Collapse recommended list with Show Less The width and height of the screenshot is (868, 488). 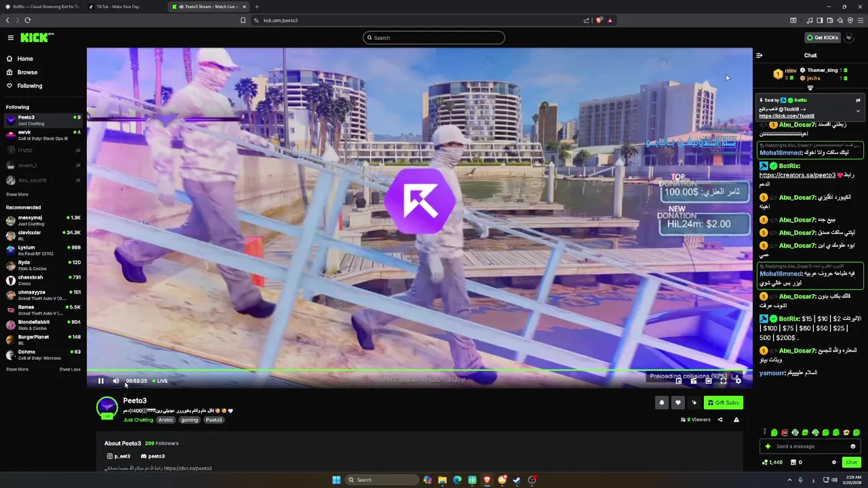[x=70, y=369]
